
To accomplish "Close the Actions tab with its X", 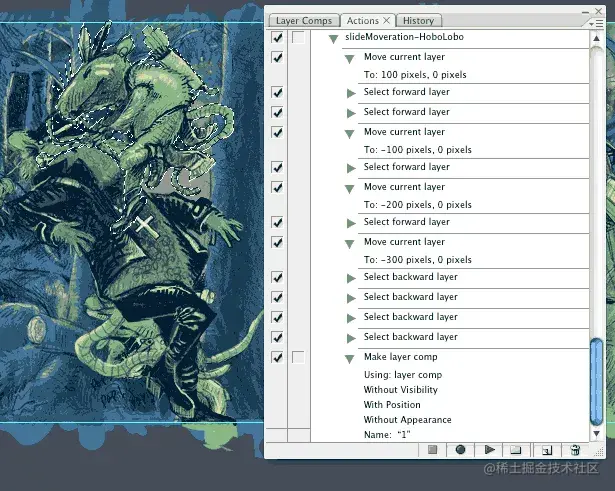I will pyautogui.click(x=386, y=20).
